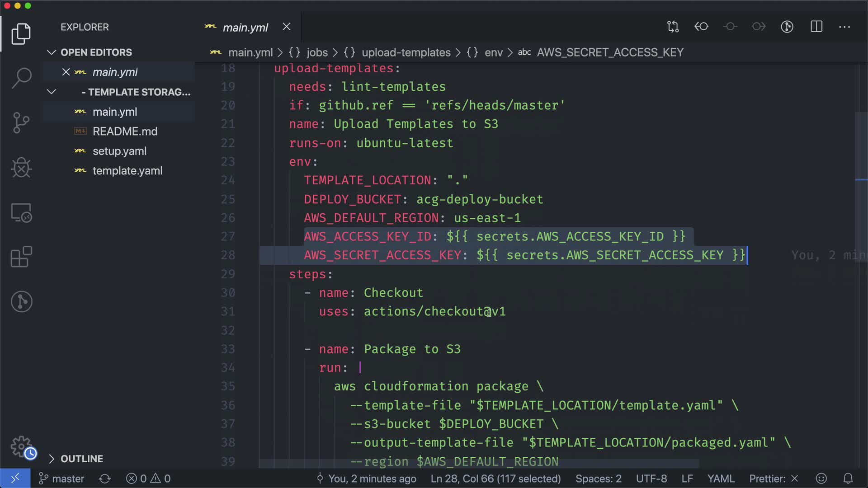The image size is (868, 488).
Task: Toggle the errors and warnings panel
Action: click(148, 479)
